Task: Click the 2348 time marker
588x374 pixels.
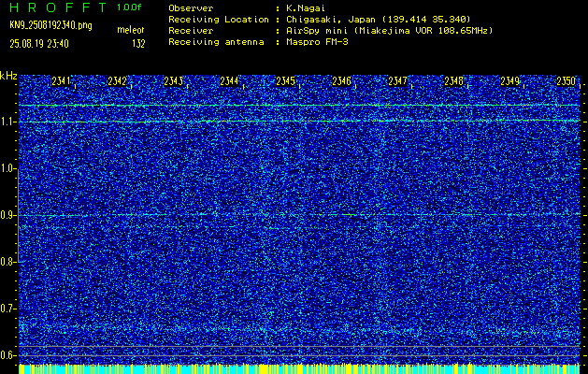Action: (453, 81)
